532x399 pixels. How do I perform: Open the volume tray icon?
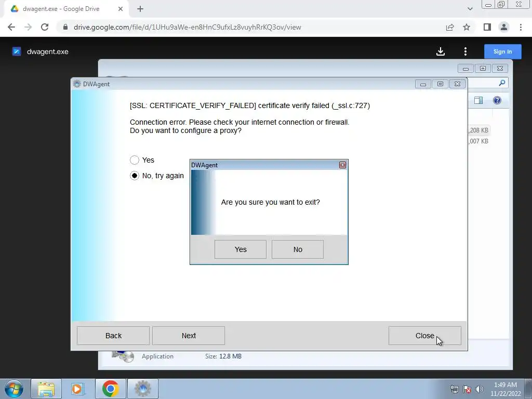pos(480,389)
